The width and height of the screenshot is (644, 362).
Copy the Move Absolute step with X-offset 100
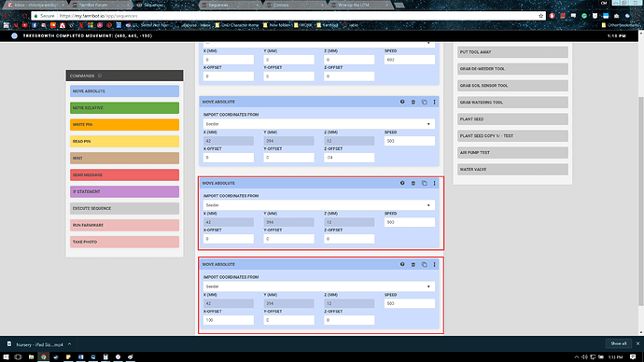425,264
